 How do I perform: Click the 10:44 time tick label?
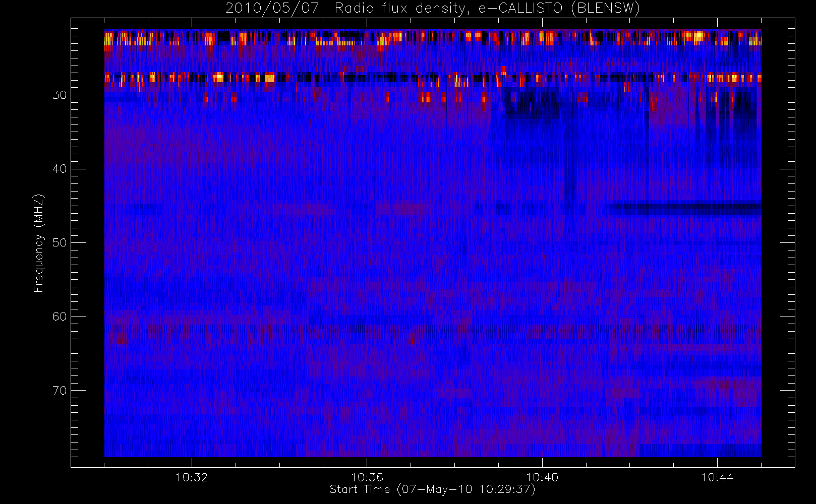[x=717, y=477]
